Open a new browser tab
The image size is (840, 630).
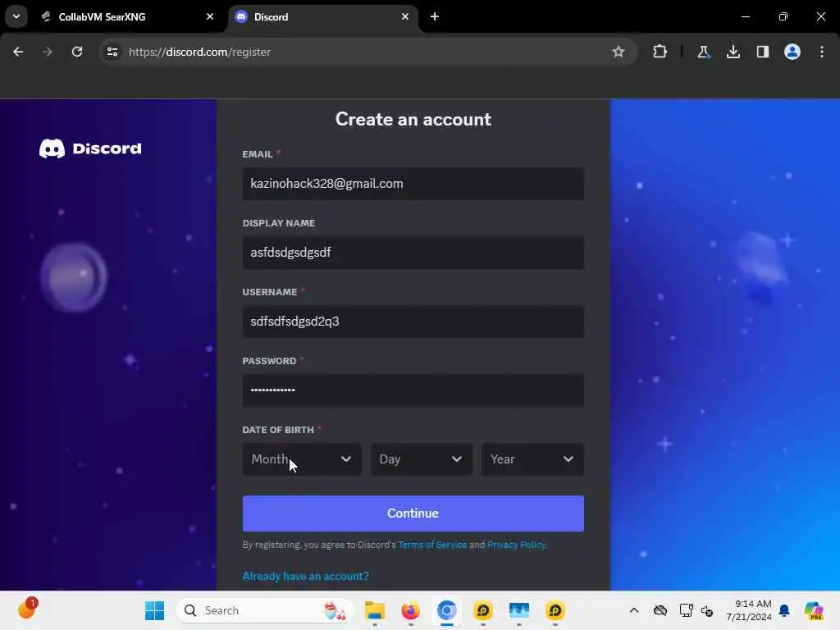click(x=435, y=16)
